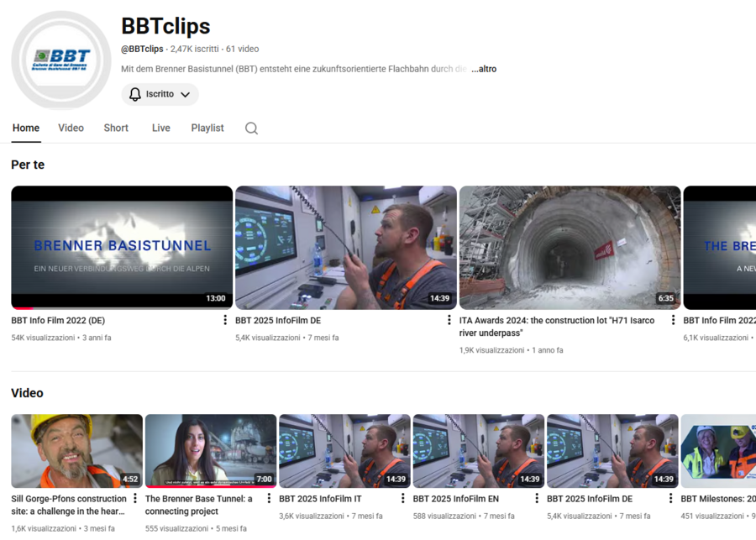Open options menu for BBT 2025 InfoFilm EN
The image size is (756, 540).
[x=537, y=498]
